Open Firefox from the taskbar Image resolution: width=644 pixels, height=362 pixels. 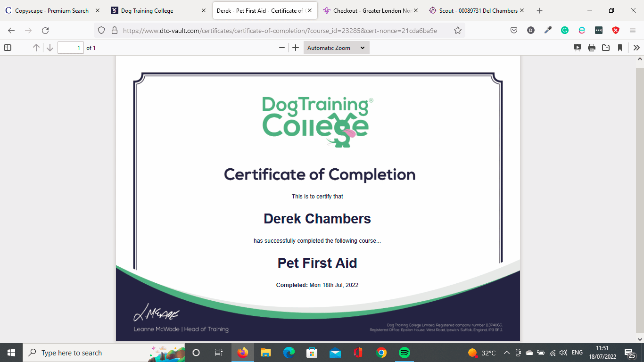pyautogui.click(x=243, y=353)
